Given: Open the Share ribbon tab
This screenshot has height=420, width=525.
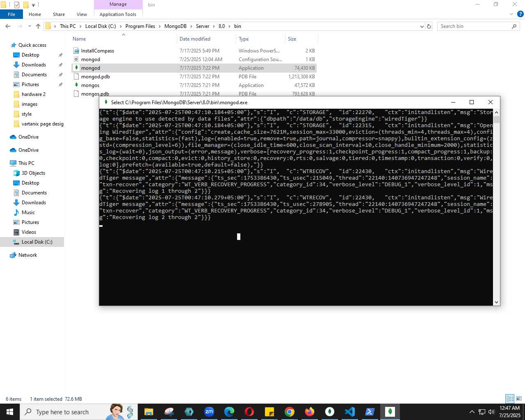Looking at the screenshot, I should pos(59,14).
